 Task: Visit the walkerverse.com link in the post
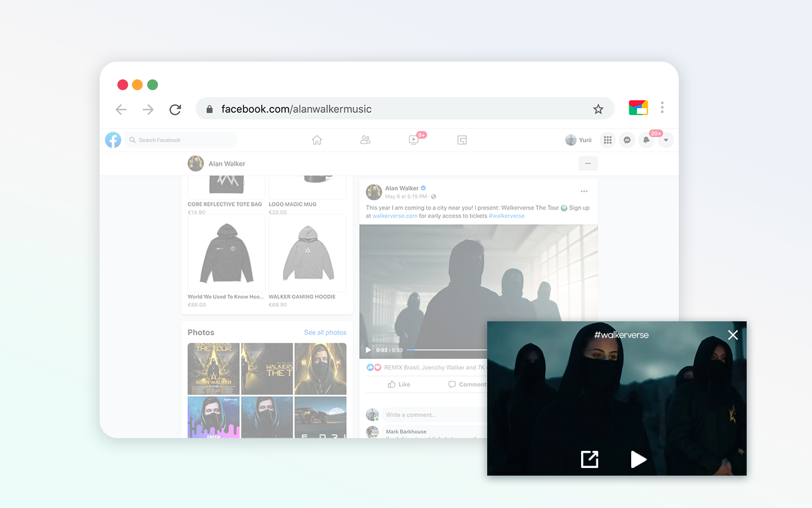coord(395,216)
